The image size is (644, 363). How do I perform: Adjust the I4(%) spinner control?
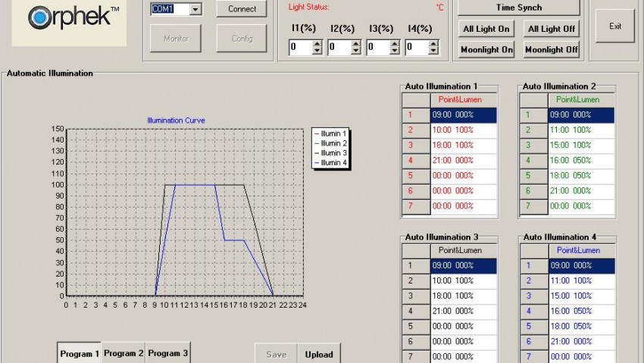tap(433, 48)
